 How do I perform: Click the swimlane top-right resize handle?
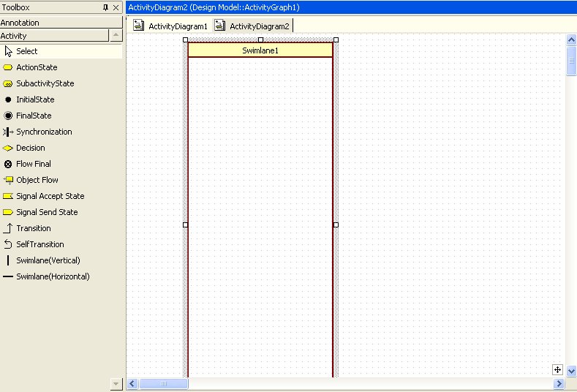336,39
